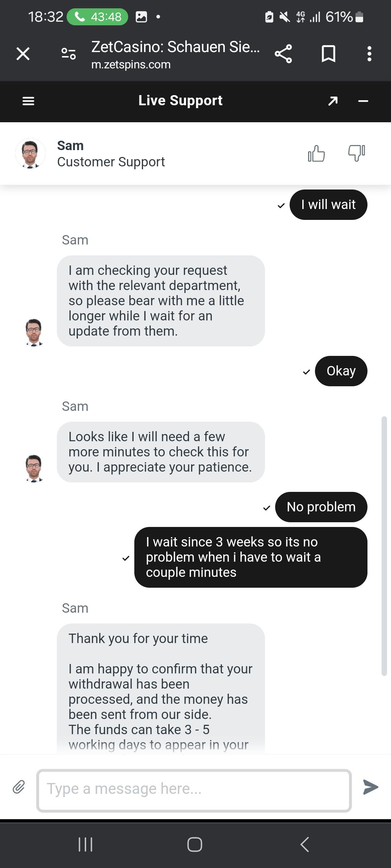Open Android recent apps
This screenshot has height=868, width=391.
tap(85, 844)
